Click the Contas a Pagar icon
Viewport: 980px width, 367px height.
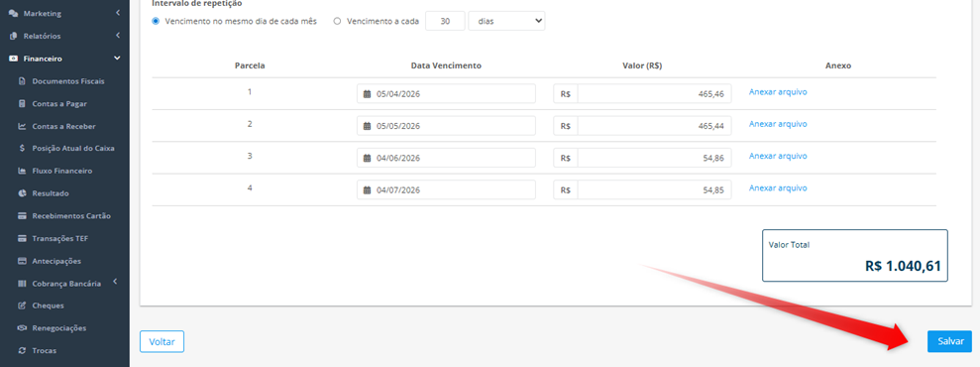22,104
